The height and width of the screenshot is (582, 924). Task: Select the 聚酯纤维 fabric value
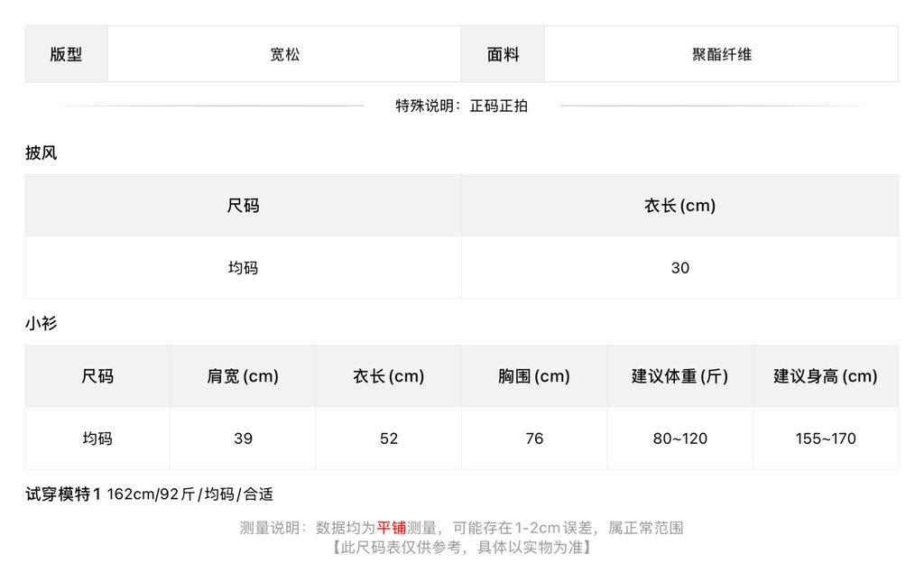[x=721, y=54]
